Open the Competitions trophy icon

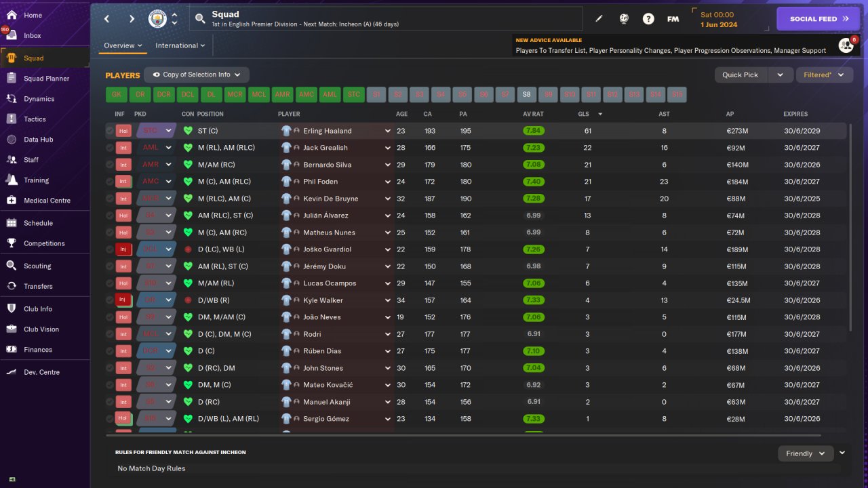[x=12, y=243]
